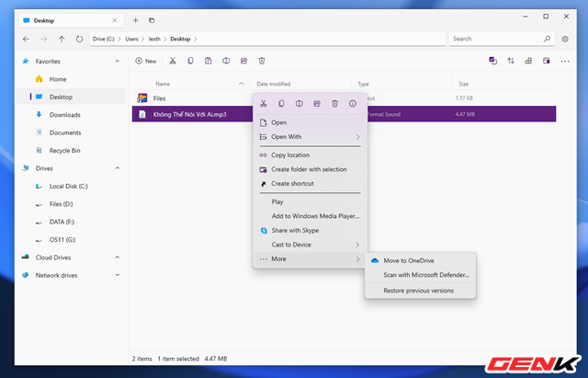Select Add to Windows Media Player
Screen dimensions: 588x378
[311, 216]
